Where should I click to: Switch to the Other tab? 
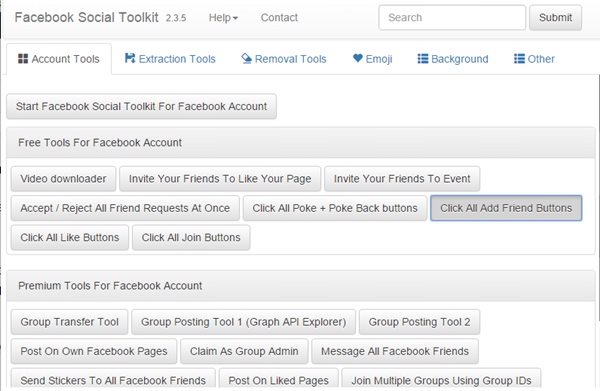point(534,59)
